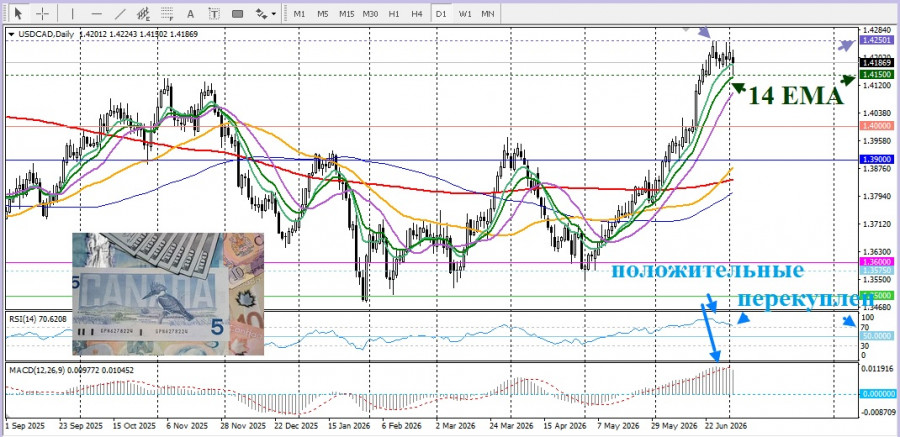The image size is (900, 437).
Task: Activate the crosshair tool
Action: coord(42,13)
